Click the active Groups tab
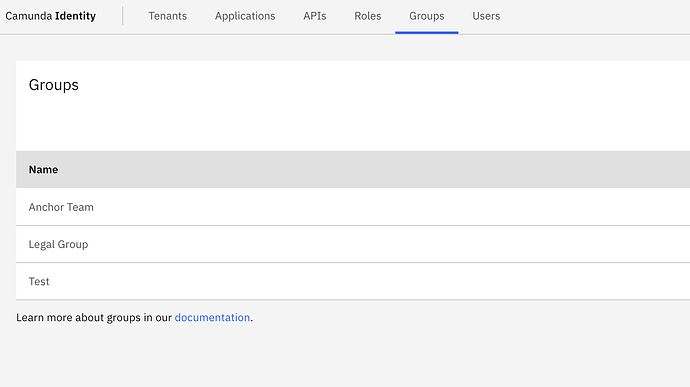 coord(426,16)
